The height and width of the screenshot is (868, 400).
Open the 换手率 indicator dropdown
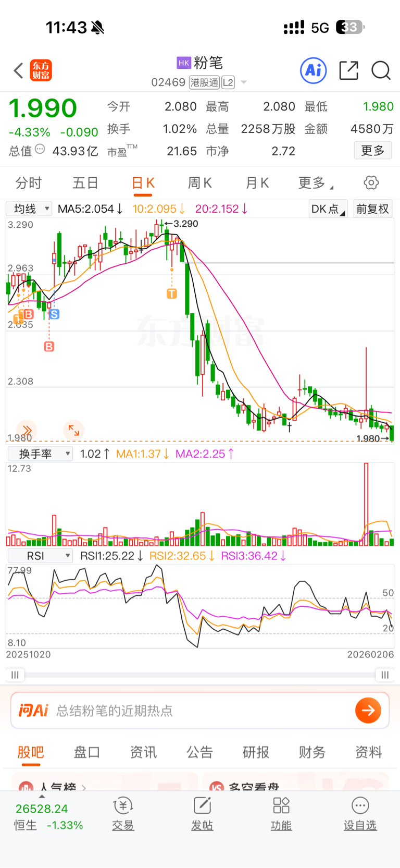click(x=40, y=454)
